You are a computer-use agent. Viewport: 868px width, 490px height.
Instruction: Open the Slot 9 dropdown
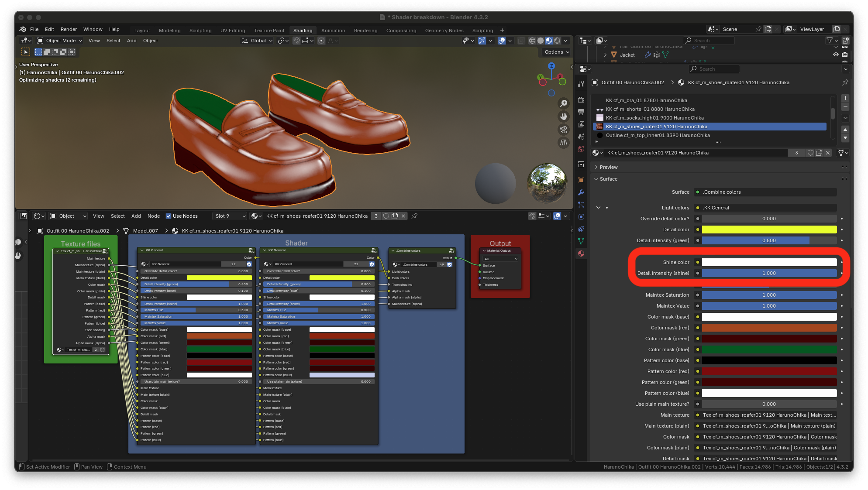[230, 216]
